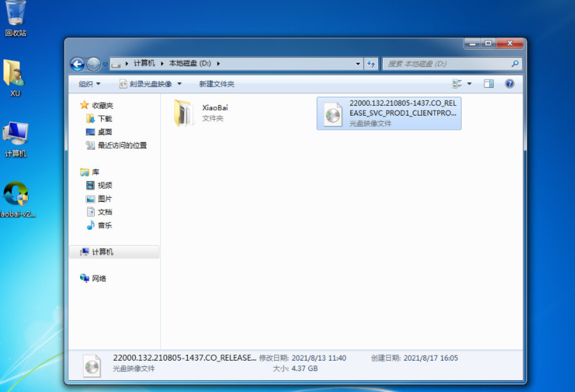Click 刻录光盘映像 toolbar button
Viewport: 575px width, 392px height.
(150, 84)
